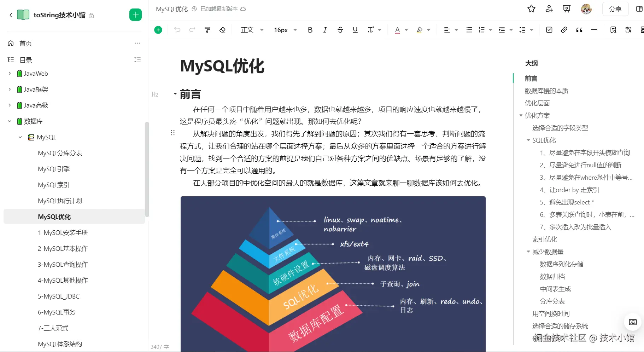The width and height of the screenshot is (644, 352).
Task: Open the paragraph style dropdown 正文
Action: pyautogui.click(x=252, y=30)
